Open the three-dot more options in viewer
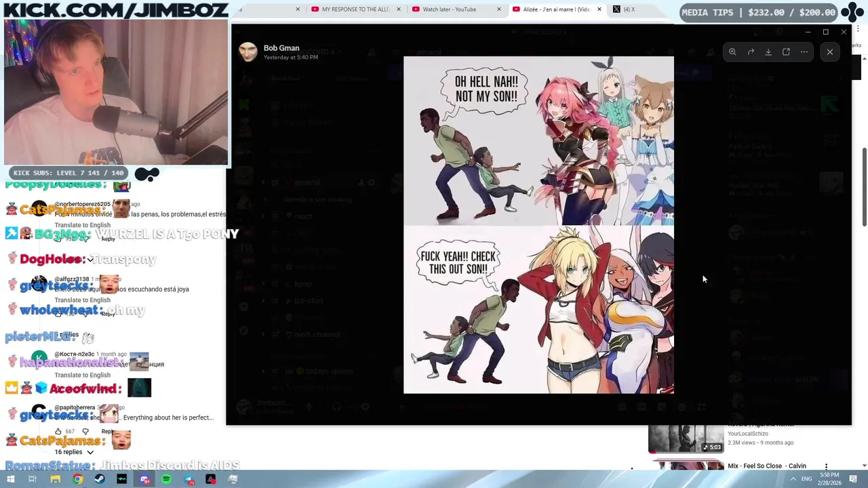The height and width of the screenshot is (488, 868). point(804,52)
